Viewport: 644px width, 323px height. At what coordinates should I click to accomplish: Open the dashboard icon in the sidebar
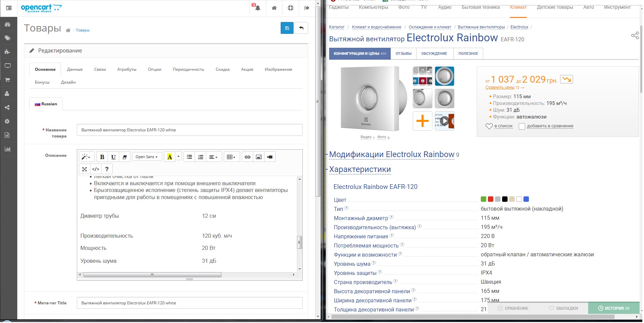[7, 24]
